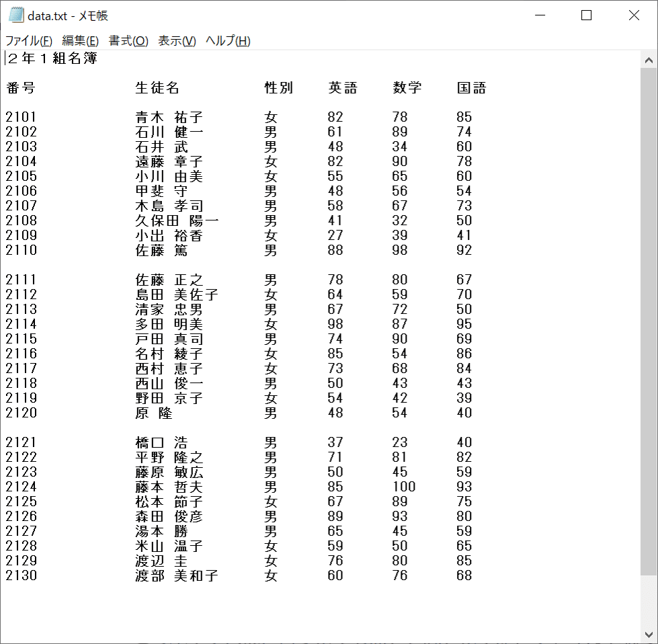Viewport: 658px width, 644px height.
Task: Click the 番号 column header text
Action: coord(22,87)
